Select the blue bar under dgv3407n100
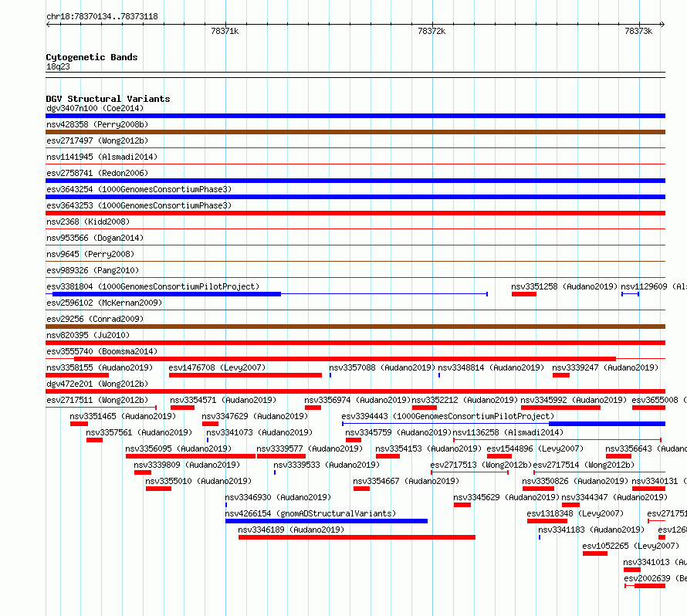Viewport: 687px width, 616px height. (x=355, y=116)
